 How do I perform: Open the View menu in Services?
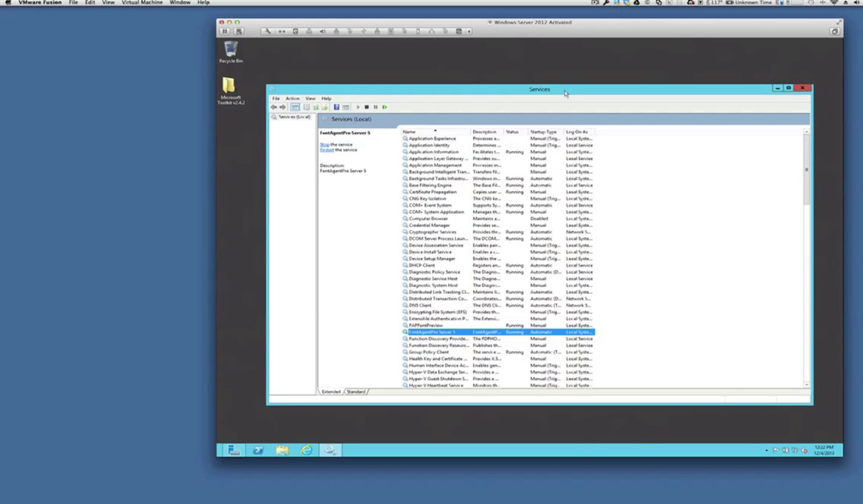pyautogui.click(x=310, y=98)
